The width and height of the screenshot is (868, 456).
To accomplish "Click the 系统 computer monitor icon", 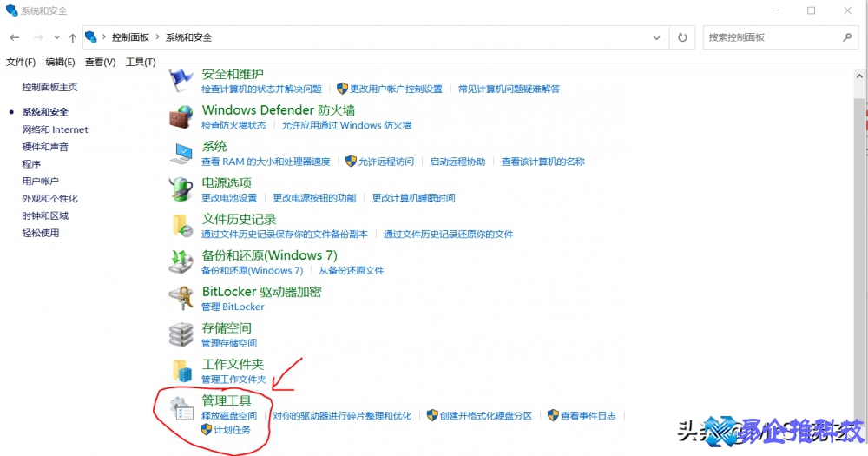I will pos(181,154).
